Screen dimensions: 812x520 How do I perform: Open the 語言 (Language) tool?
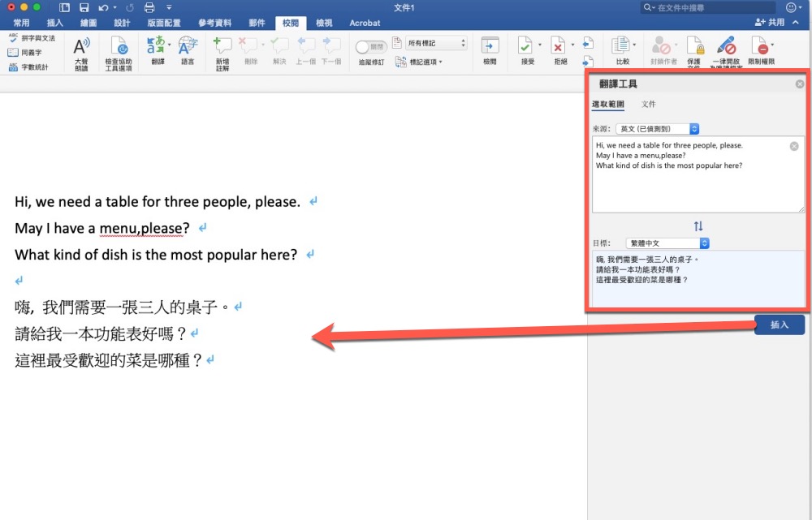188,49
